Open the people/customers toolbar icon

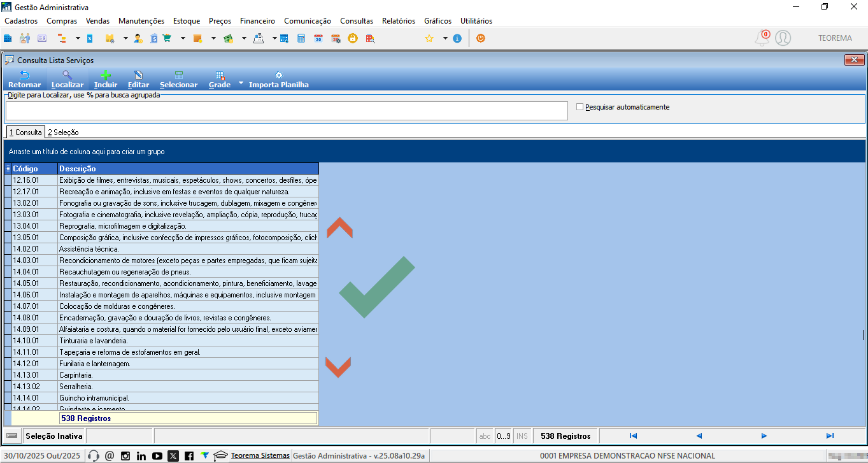point(25,38)
